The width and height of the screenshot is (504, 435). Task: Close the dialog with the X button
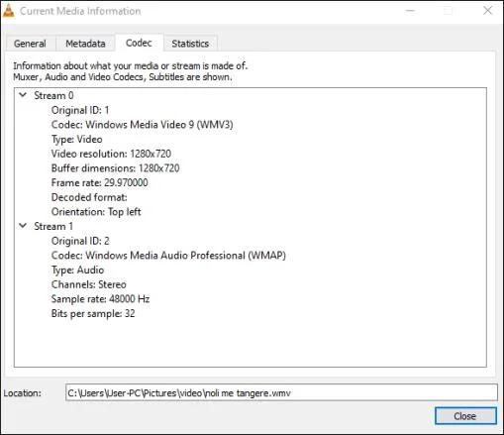(x=487, y=11)
